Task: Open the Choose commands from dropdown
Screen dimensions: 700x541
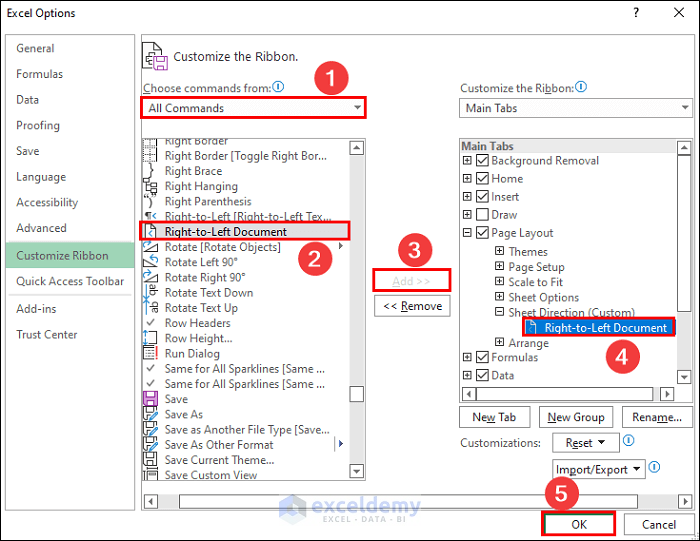Action: click(254, 108)
